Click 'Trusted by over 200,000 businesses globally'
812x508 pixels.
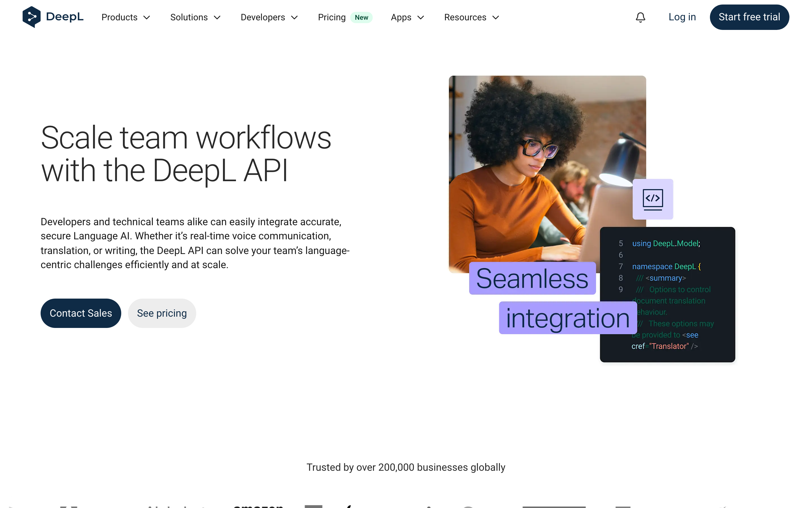click(406, 467)
